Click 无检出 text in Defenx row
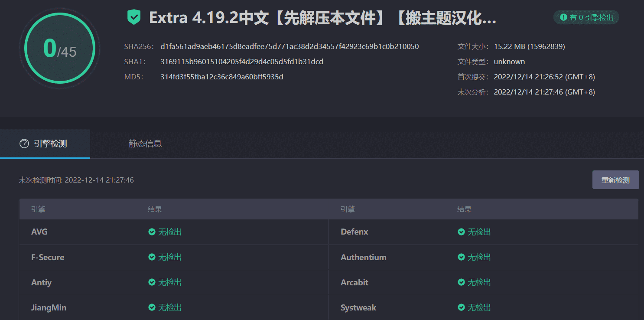Image resolution: width=644 pixels, height=320 pixels. (x=479, y=232)
